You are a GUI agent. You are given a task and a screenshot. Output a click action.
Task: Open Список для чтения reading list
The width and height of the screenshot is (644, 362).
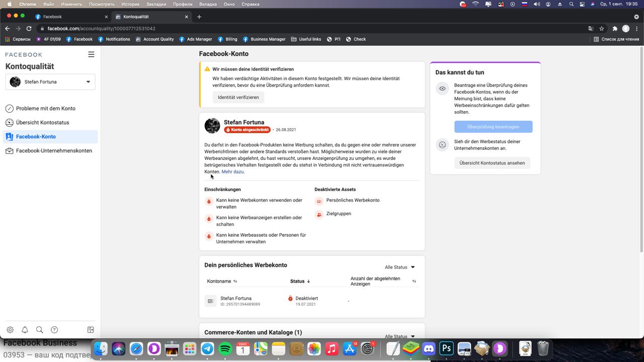[x=616, y=39]
